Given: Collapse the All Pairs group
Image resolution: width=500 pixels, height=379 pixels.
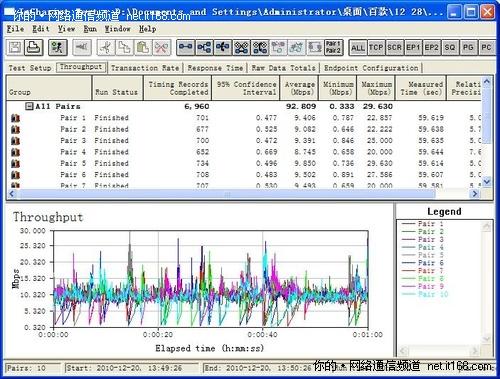Looking at the screenshot, I should (x=30, y=106).
